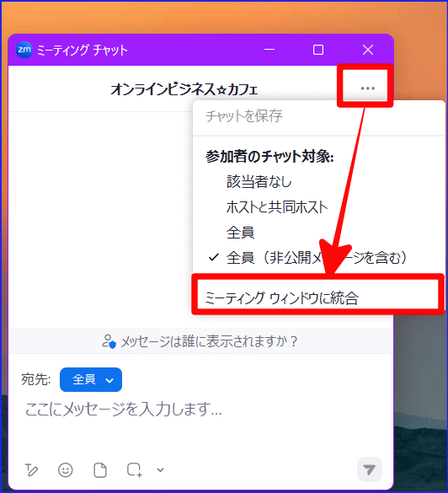The image size is (448, 493).
Task: Maximize the meeting chat window
Action: pos(318,50)
